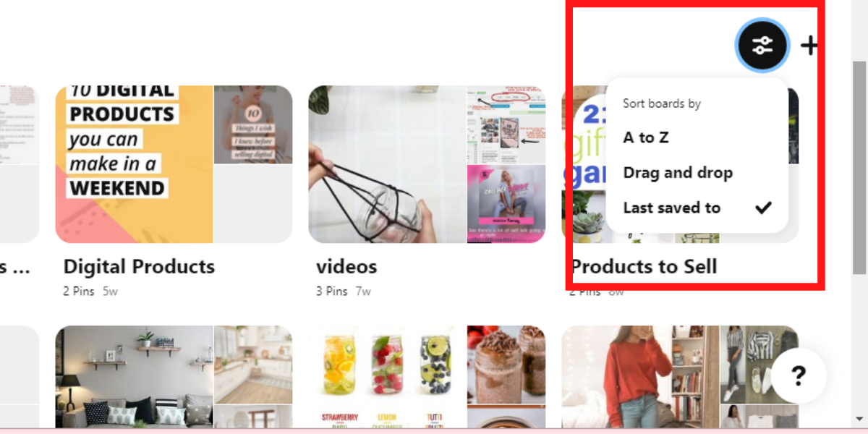Choose Drag and drop sorting
The image size is (868, 434).
[678, 172]
